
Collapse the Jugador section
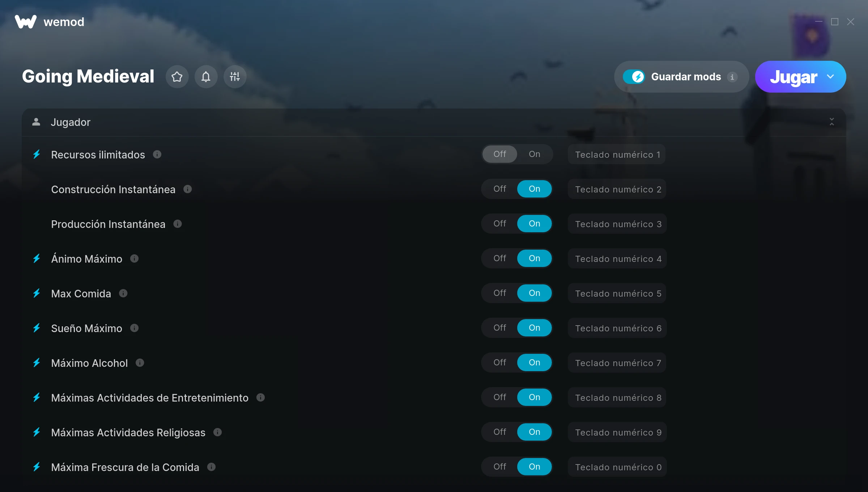coord(831,122)
